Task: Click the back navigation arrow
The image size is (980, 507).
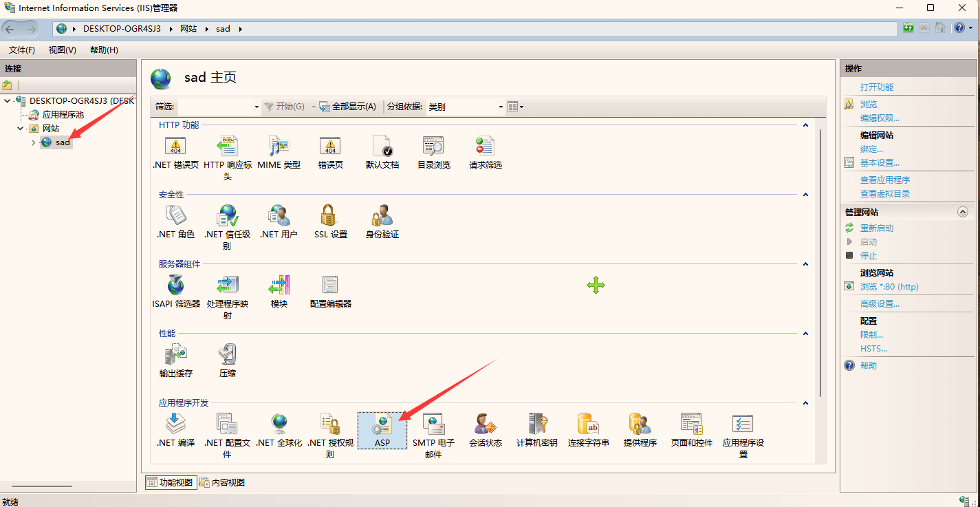Action: pos(10,29)
